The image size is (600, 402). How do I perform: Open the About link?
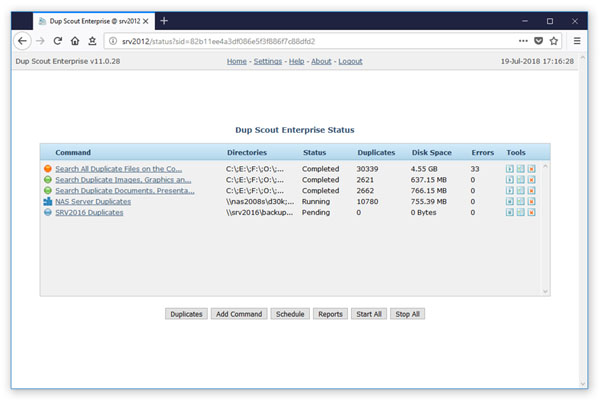point(321,61)
